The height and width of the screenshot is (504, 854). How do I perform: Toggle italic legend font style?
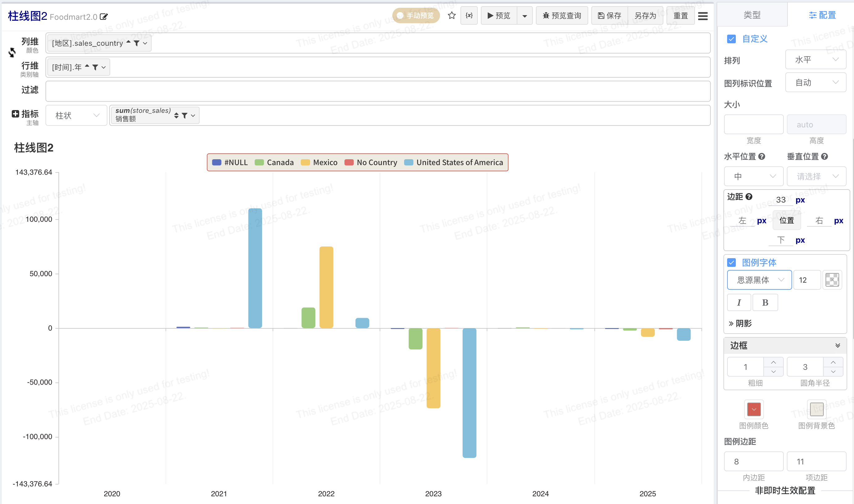point(739,303)
